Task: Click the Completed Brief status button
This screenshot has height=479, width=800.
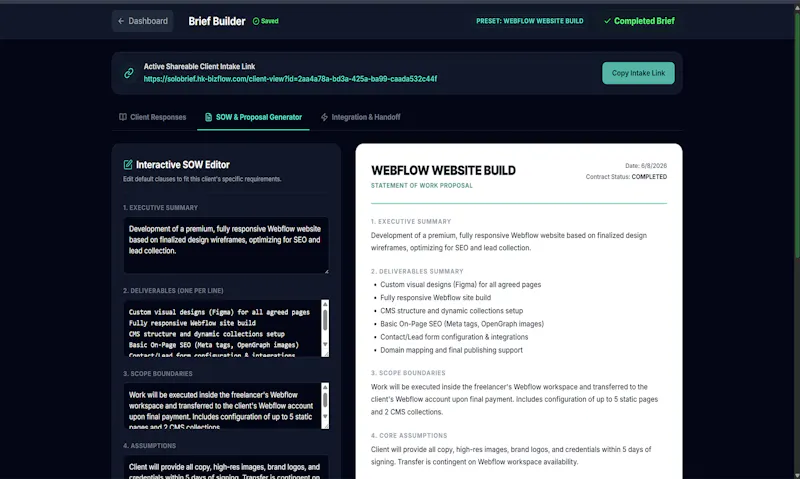Action: click(639, 21)
